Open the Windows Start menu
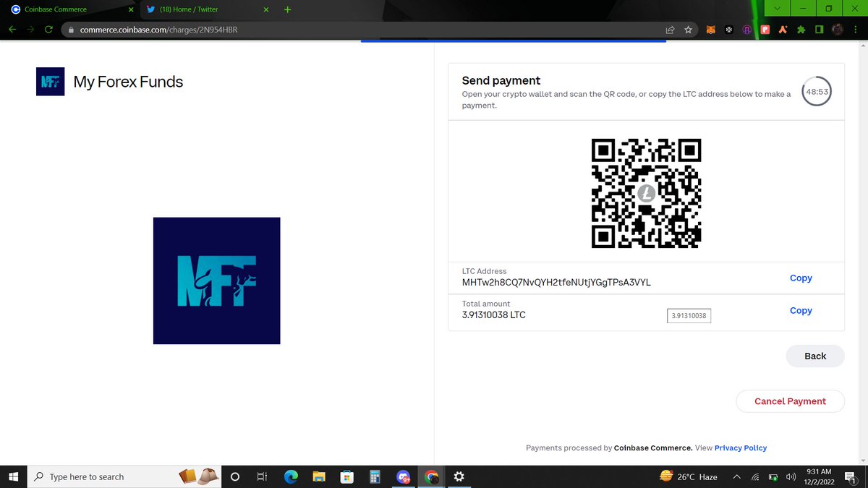The image size is (868, 488). [13, 476]
